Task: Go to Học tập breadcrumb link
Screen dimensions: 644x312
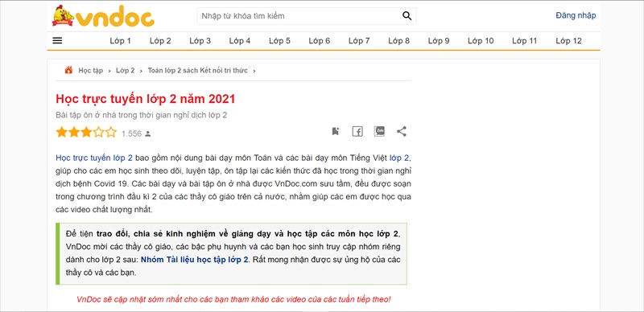Action: tap(91, 71)
